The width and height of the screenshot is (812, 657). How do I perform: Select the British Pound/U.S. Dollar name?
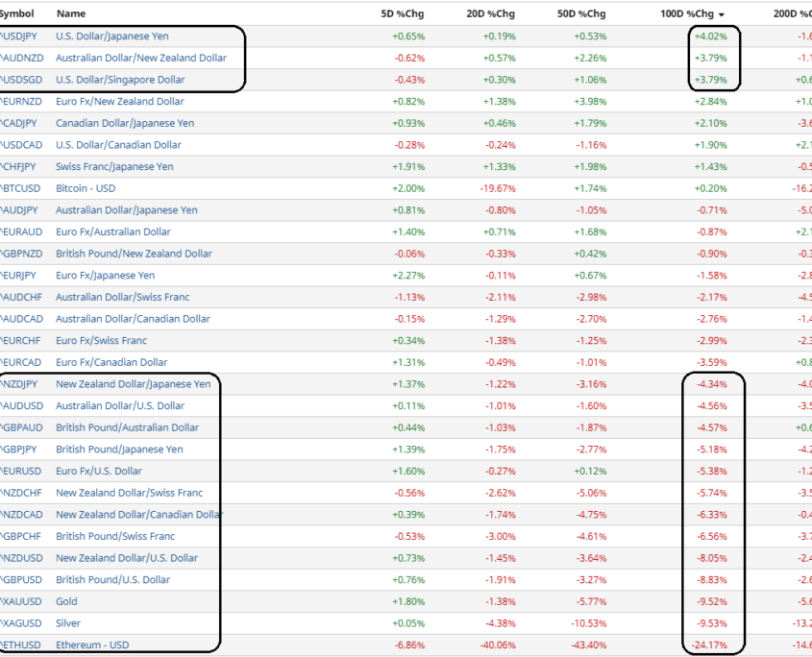point(112,579)
